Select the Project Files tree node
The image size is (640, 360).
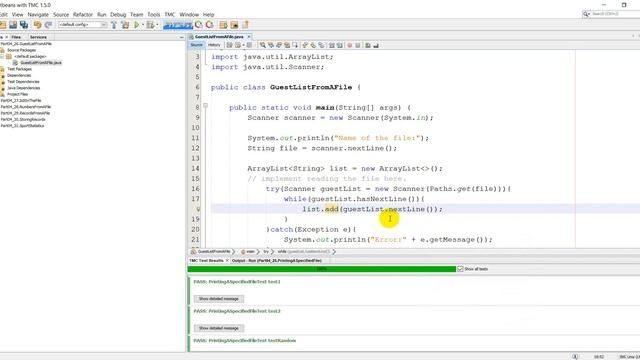coord(18,94)
